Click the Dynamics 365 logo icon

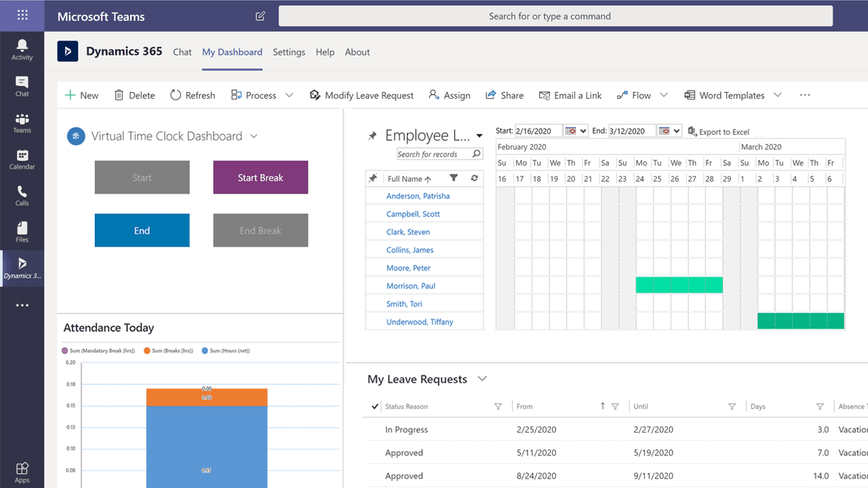[x=68, y=52]
